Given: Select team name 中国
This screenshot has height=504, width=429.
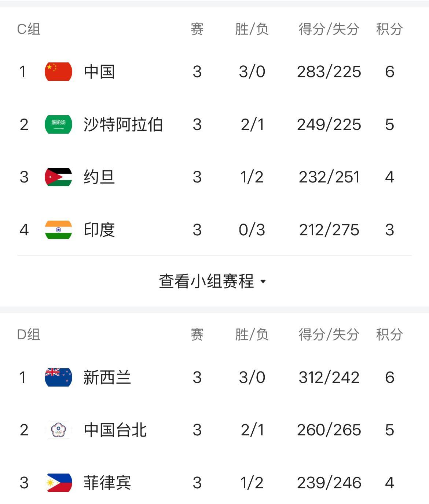Looking at the screenshot, I should (x=99, y=72).
